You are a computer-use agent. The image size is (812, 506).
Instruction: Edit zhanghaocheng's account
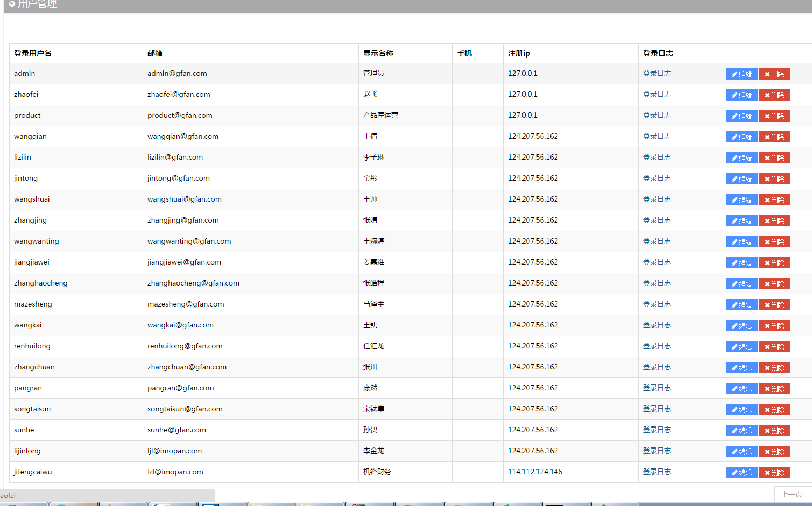[x=742, y=284]
